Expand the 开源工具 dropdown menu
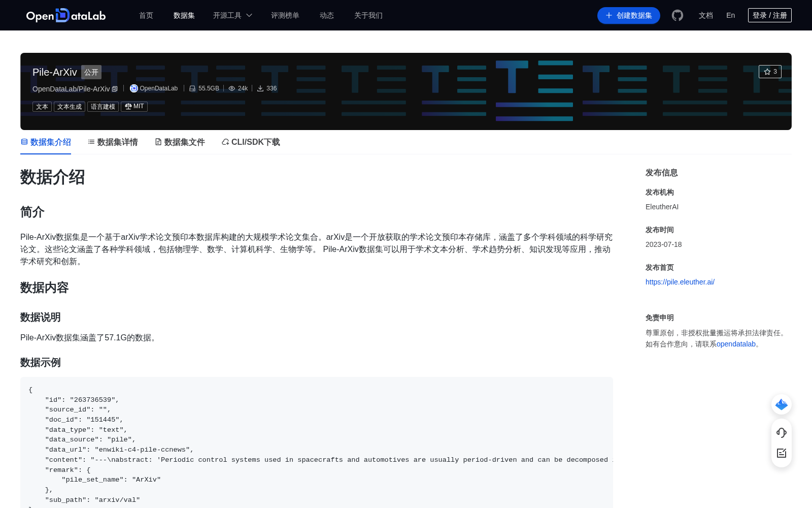812x508 pixels. [x=232, y=15]
